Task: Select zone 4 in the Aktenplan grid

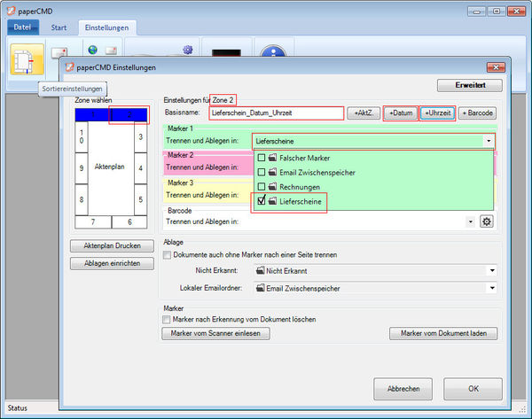Action: pyautogui.click(x=141, y=168)
